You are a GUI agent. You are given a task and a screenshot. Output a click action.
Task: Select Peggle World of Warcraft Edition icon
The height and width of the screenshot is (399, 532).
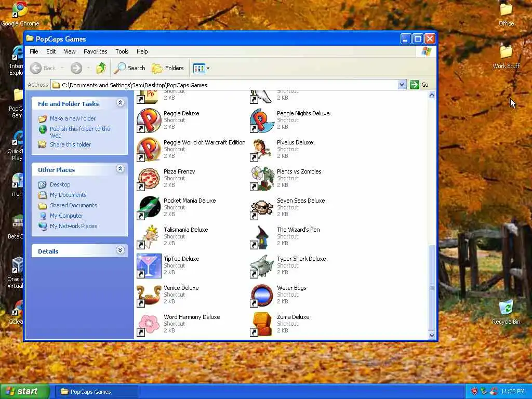tap(149, 150)
